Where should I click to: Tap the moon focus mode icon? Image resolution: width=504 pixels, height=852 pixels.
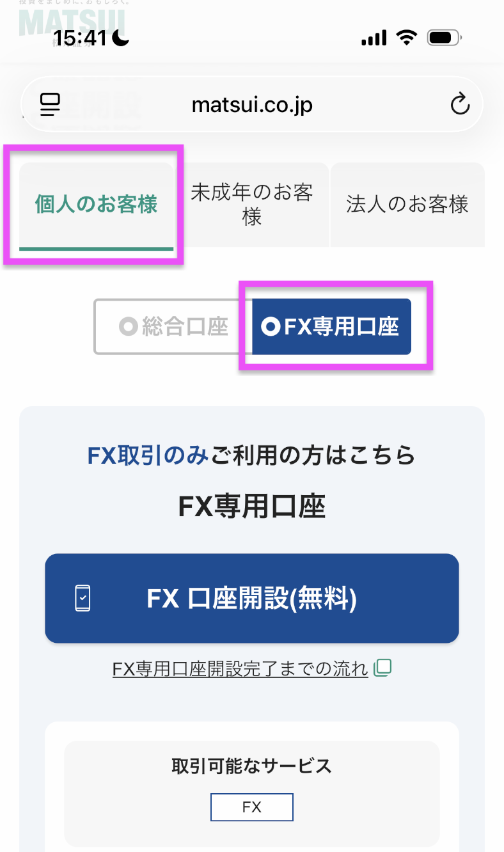121,38
